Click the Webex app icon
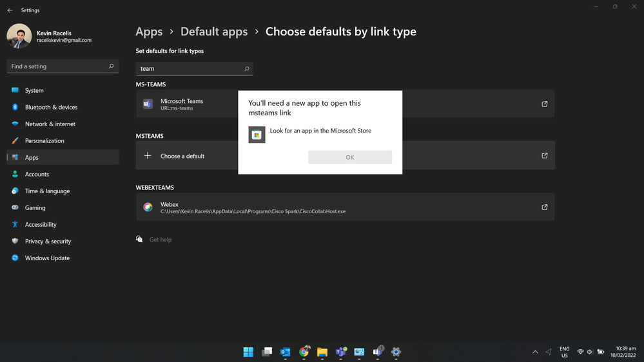The height and width of the screenshot is (362, 644). [x=148, y=207]
